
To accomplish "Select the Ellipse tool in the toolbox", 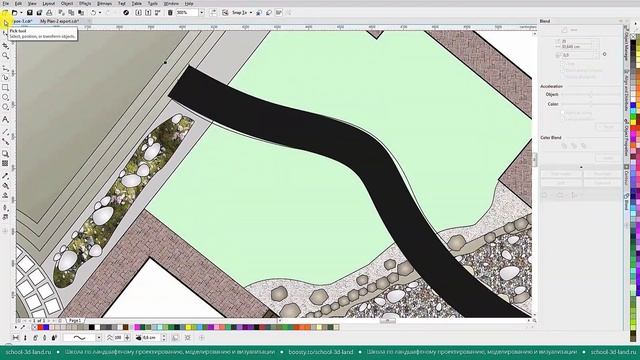I will coord(5,97).
